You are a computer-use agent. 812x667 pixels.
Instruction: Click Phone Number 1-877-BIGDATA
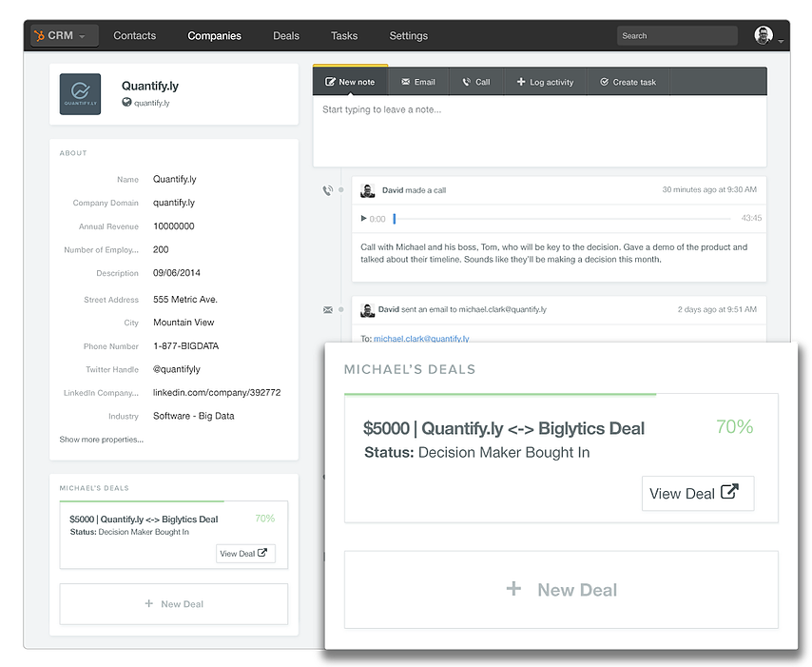coord(186,345)
